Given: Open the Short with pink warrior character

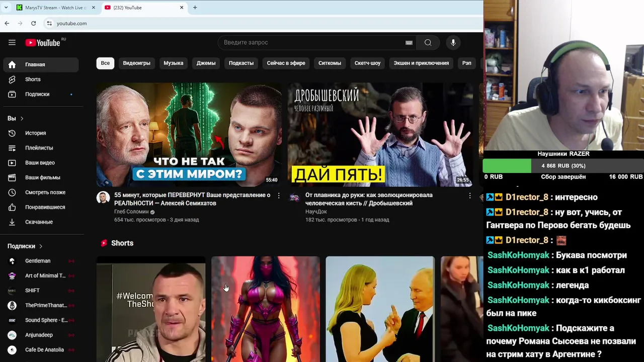Looking at the screenshot, I should point(266,309).
